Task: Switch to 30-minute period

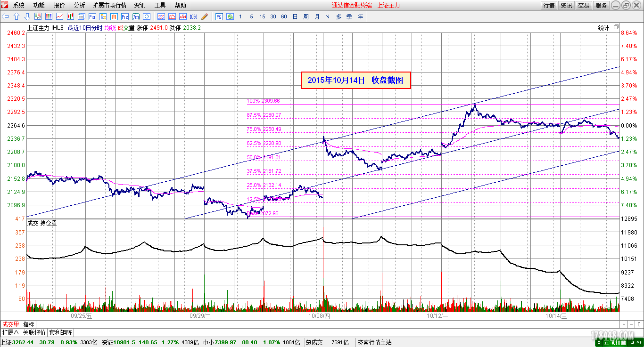Action: click(x=273, y=16)
